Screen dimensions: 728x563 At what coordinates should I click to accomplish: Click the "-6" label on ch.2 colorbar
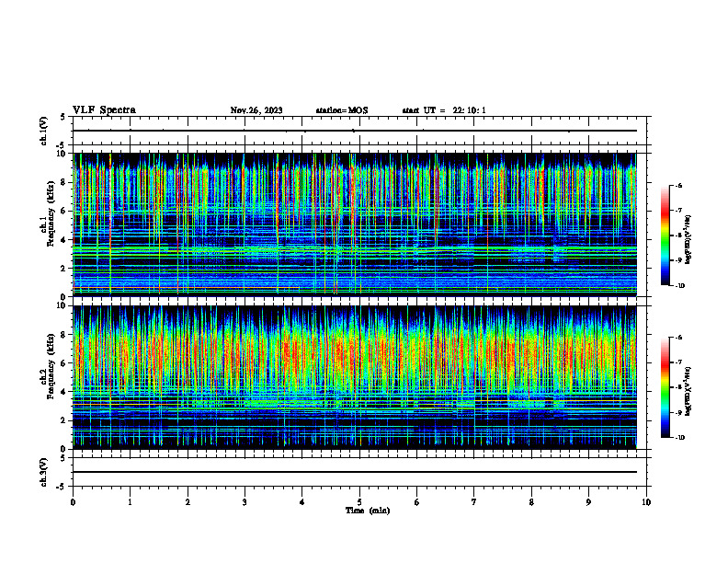(x=678, y=338)
